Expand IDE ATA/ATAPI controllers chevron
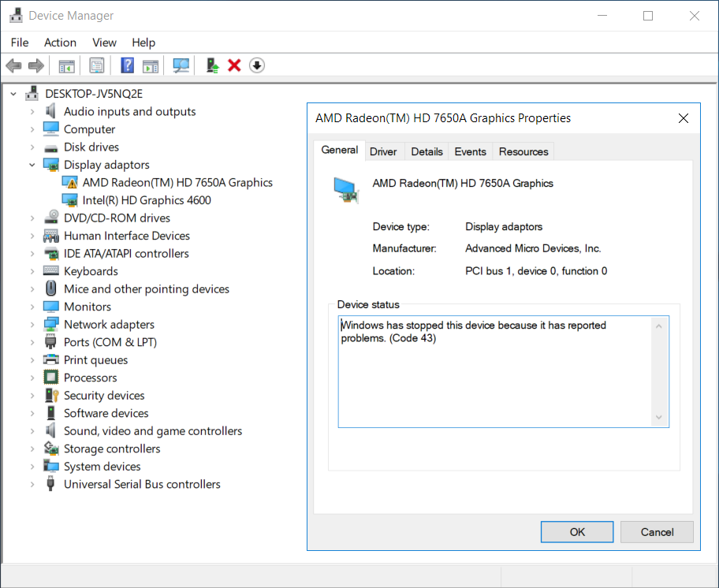This screenshot has height=588, width=719. point(32,254)
